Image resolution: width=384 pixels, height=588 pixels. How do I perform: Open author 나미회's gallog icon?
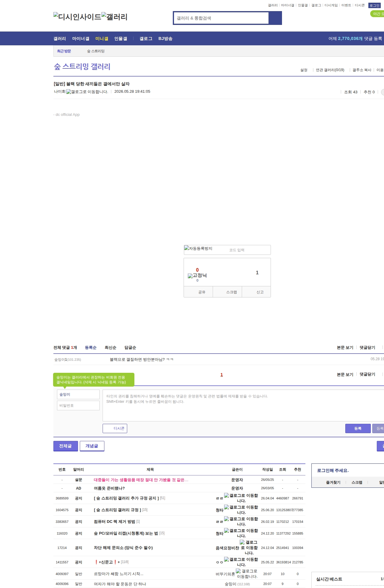(87, 92)
